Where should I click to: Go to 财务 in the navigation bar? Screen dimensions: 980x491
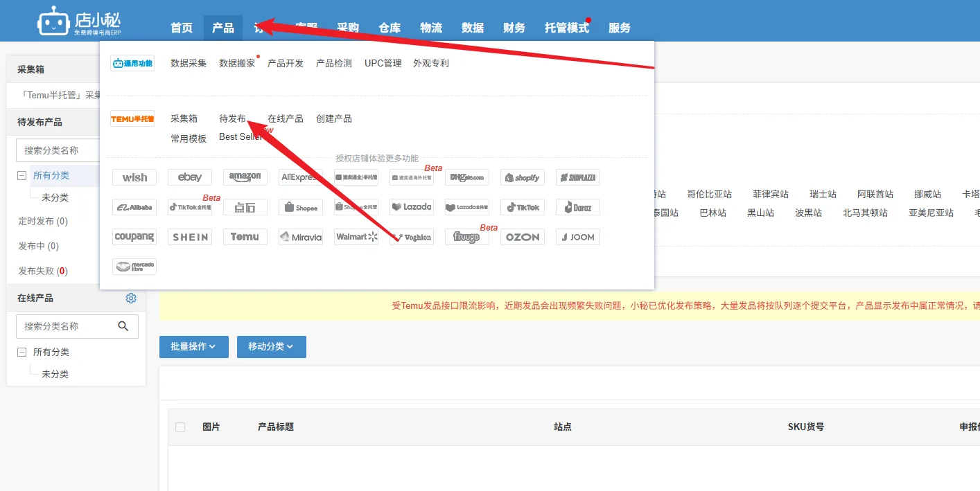pos(514,28)
